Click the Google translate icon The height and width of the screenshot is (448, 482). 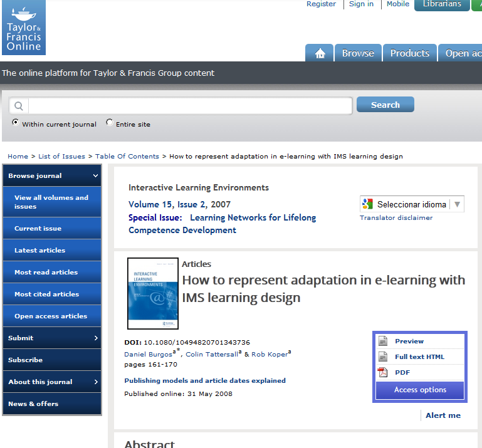point(368,204)
